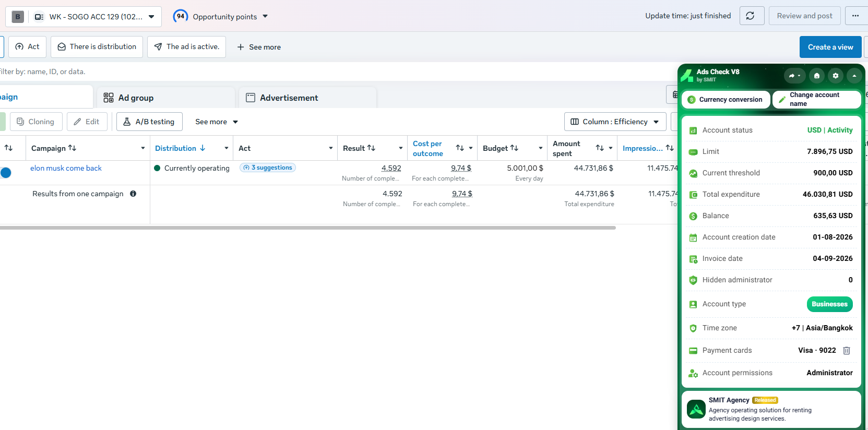Open Cost per outcome column options caret
Image resolution: width=868 pixels, height=430 pixels.
[x=471, y=148]
